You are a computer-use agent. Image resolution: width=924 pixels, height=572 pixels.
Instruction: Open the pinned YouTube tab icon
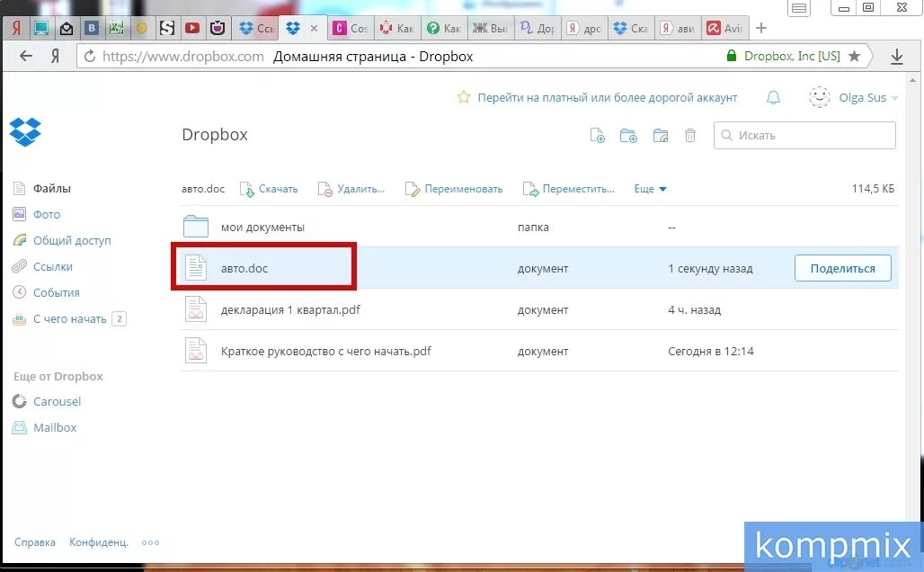[x=192, y=28]
